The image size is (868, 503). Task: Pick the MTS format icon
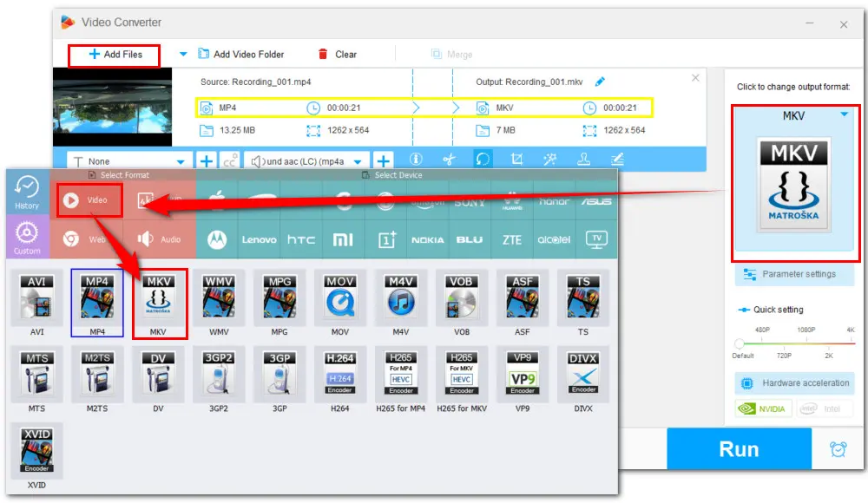tap(36, 374)
